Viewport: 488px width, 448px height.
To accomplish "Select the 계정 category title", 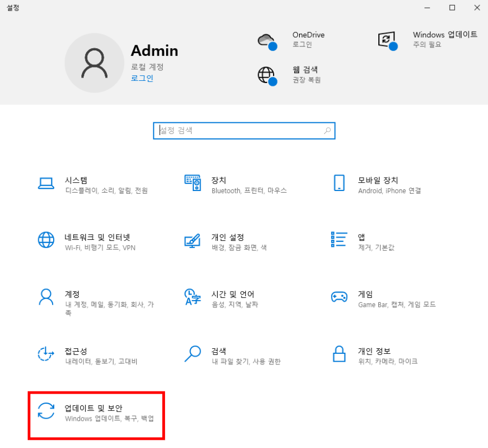I will 72,294.
